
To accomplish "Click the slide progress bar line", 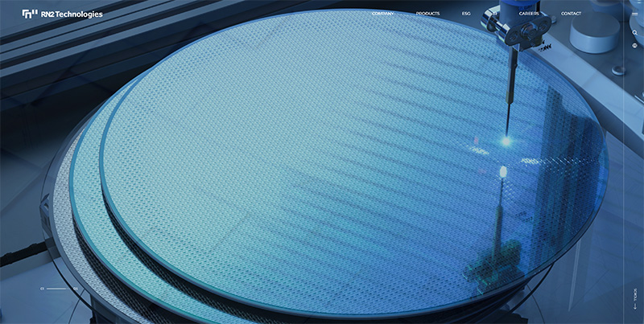I will (58, 289).
